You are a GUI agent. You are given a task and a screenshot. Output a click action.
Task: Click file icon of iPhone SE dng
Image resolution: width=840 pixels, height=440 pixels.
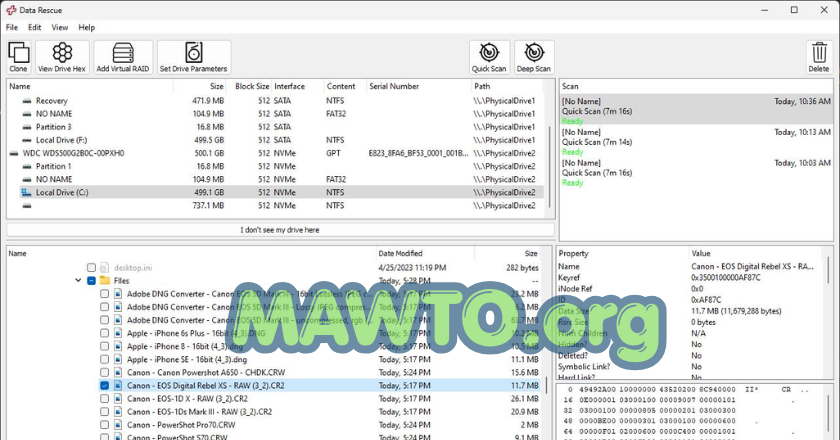coord(118,360)
